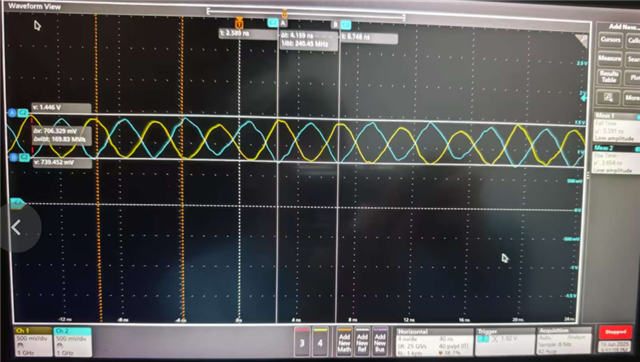Screen dimensions: 640x362
Task: Click the v: 739.452 mV cursor readout
Action: pos(62,162)
